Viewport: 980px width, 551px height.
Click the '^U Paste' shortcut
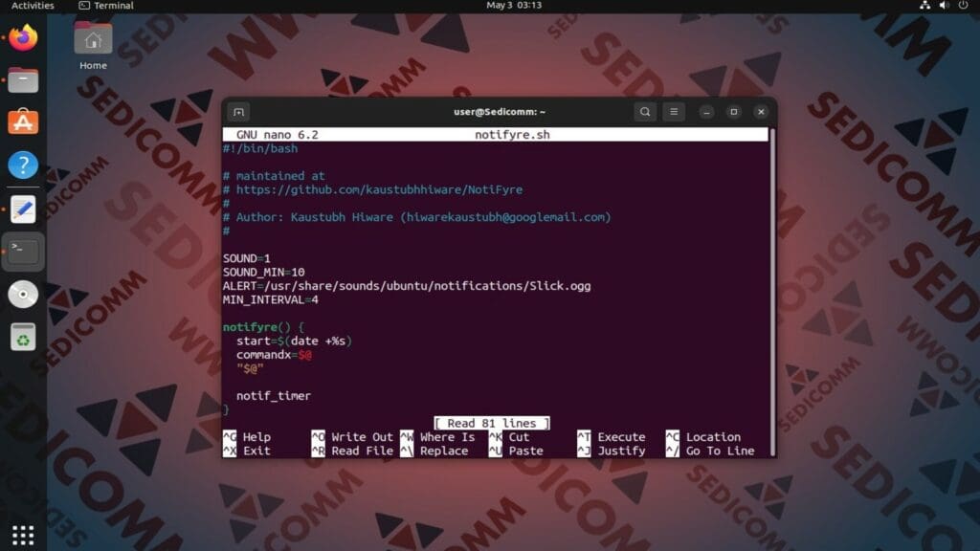click(516, 451)
